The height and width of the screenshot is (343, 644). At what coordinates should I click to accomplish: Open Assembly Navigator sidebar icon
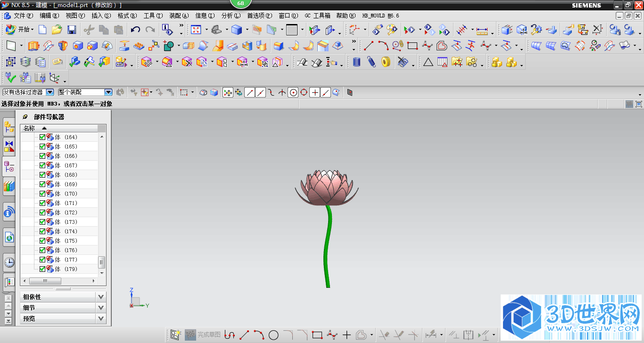(x=9, y=126)
